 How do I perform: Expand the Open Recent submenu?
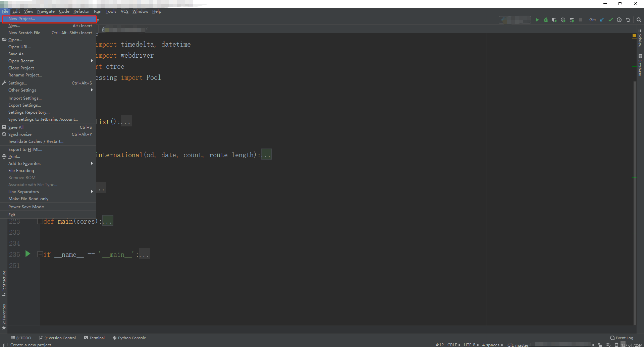point(48,61)
